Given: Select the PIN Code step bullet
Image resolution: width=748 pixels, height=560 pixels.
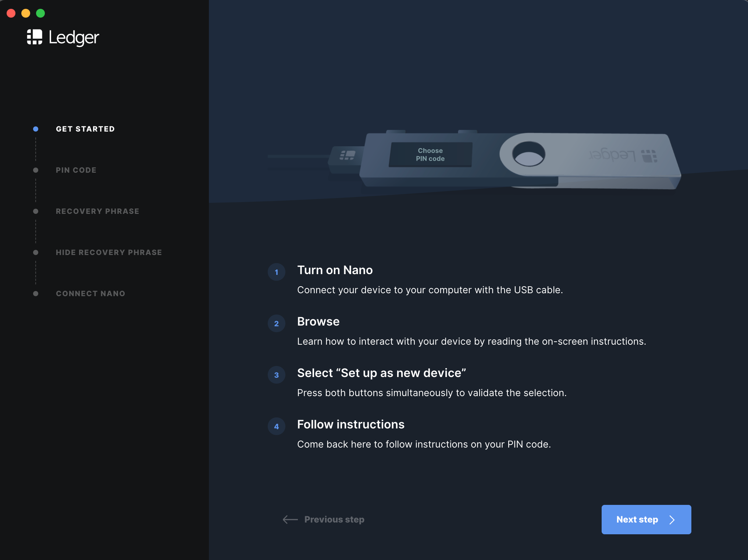Looking at the screenshot, I should [36, 170].
